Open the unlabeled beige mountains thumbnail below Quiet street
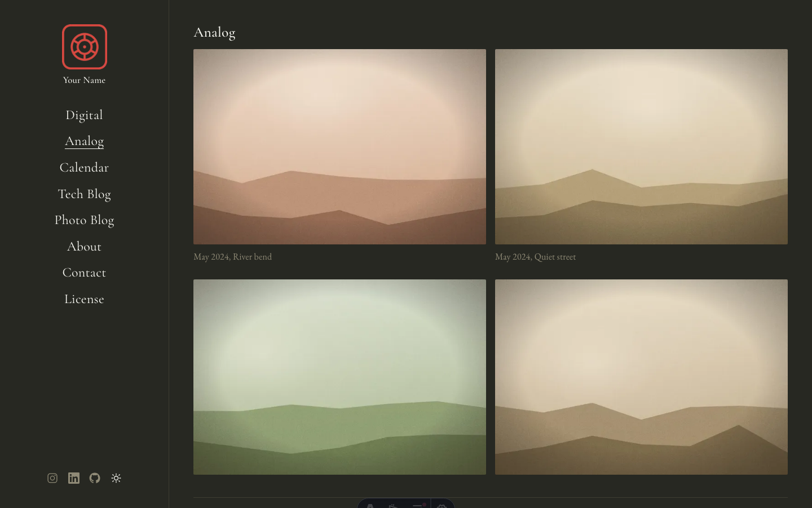812x508 pixels. click(x=641, y=377)
